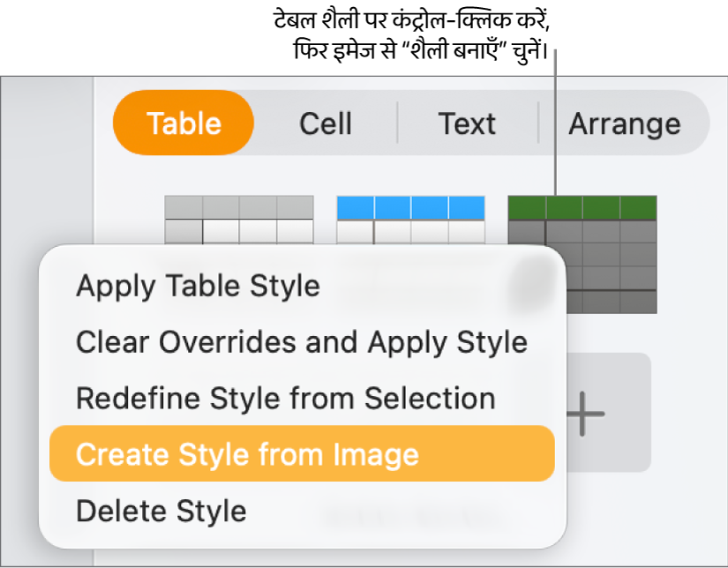Choose Create Style from Image

(x=247, y=455)
